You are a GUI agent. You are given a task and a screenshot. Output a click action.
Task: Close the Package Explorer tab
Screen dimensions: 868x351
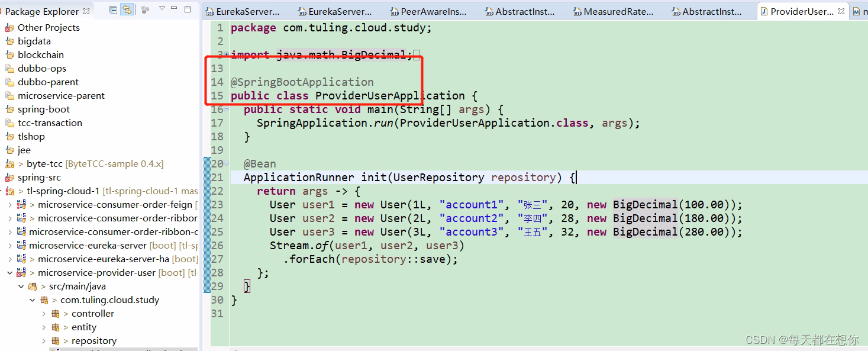[86, 11]
